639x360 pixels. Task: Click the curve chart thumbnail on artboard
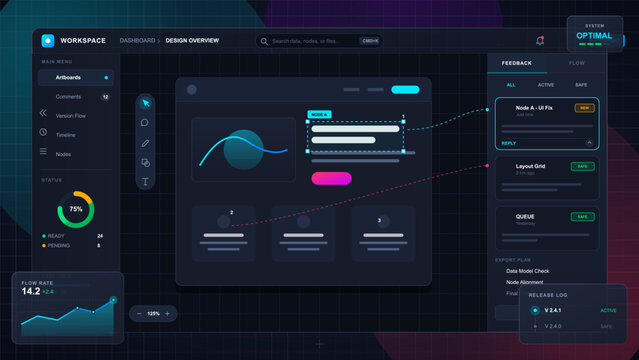tap(243, 149)
